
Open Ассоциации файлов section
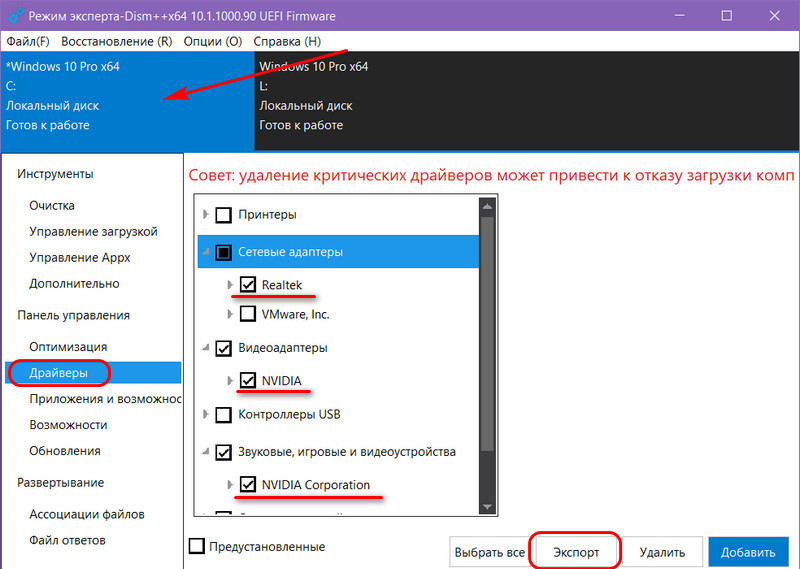tap(87, 514)
